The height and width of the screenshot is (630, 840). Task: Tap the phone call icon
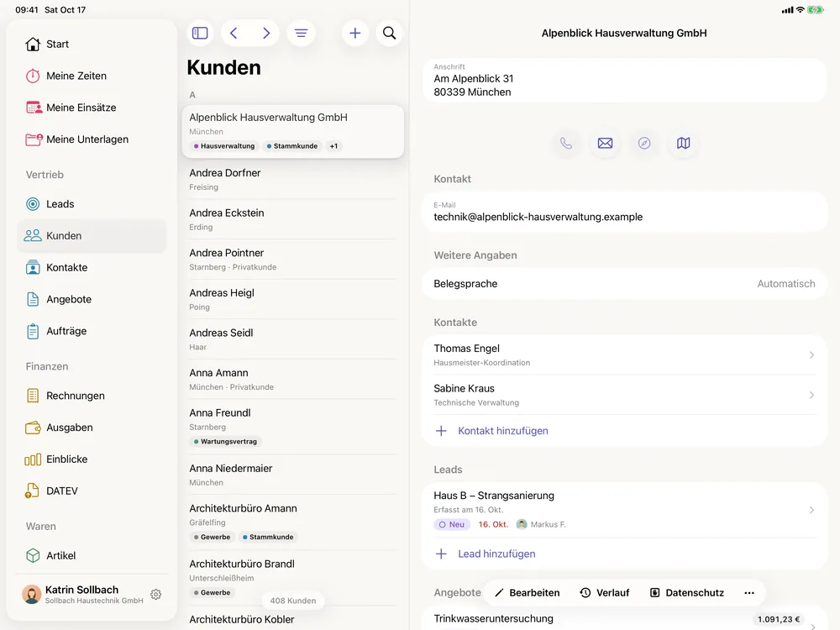(565, 143)
